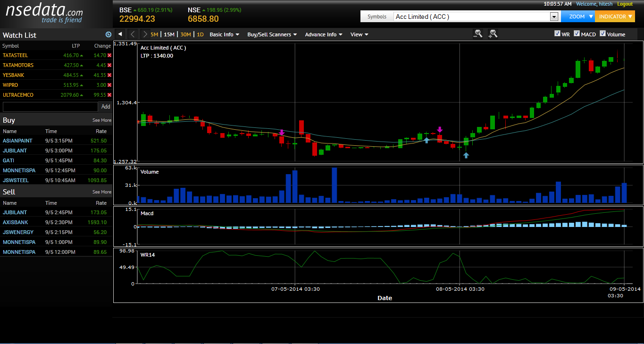
Task: Expand the Basic Info menu
Action: click(x=225, y=34)
